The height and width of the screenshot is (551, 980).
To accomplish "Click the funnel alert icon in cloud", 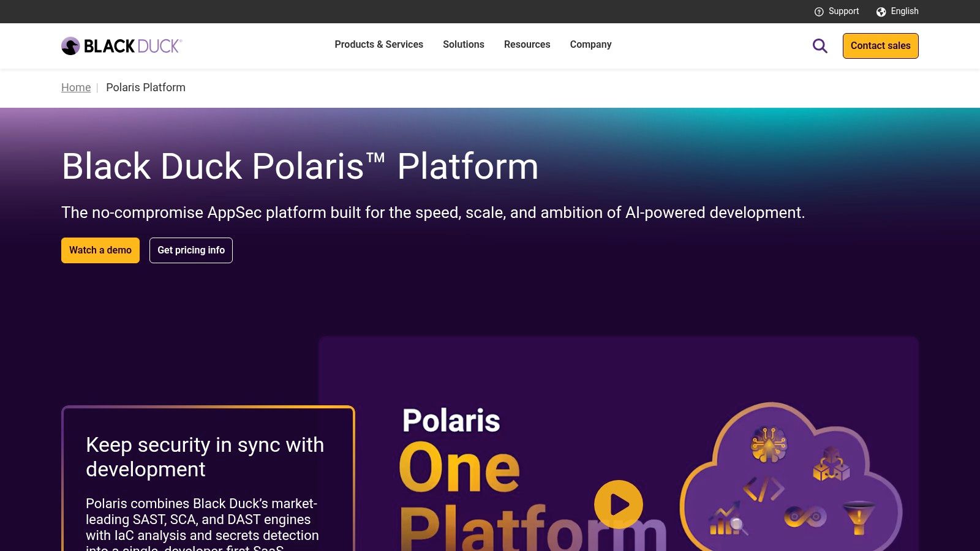I will [859, 517].
